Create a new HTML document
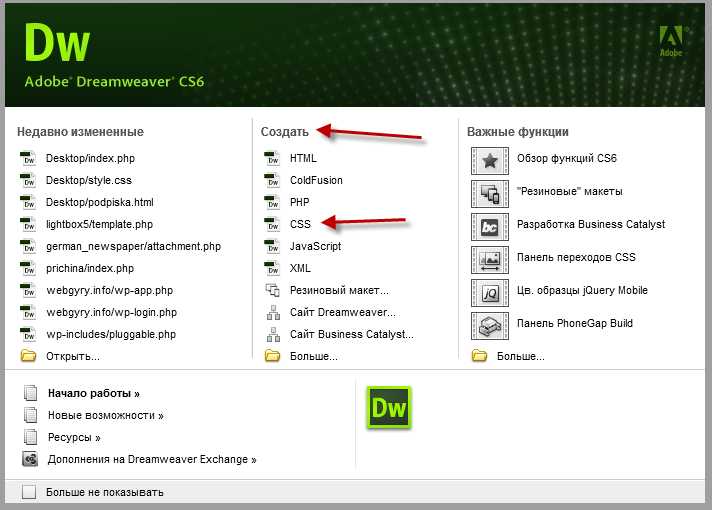 pyautogui.click(x=302, y=158)
